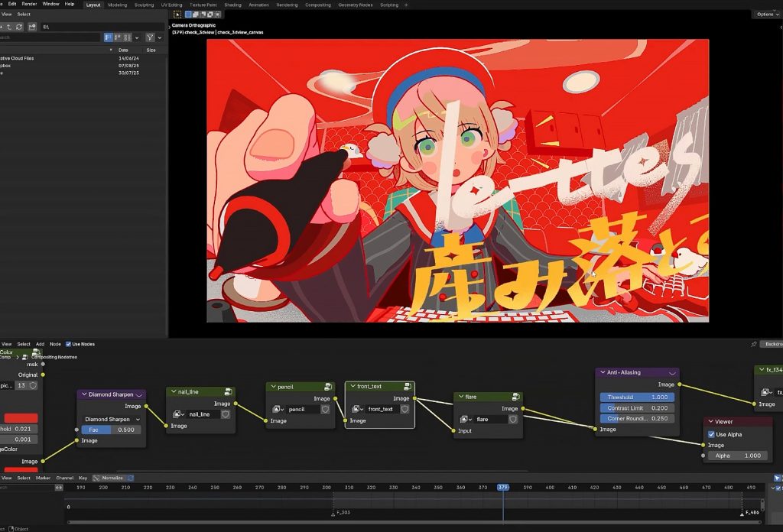Click the node group icon on pencil header

click(x=327, y=387)
